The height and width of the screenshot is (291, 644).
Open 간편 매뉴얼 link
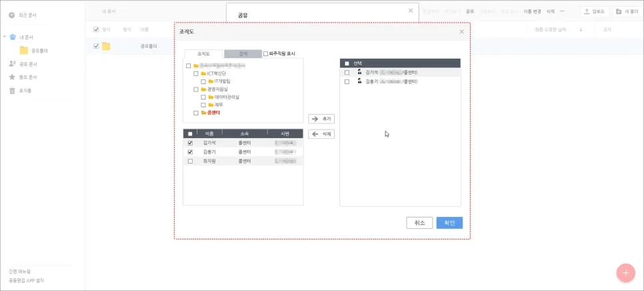20,272
